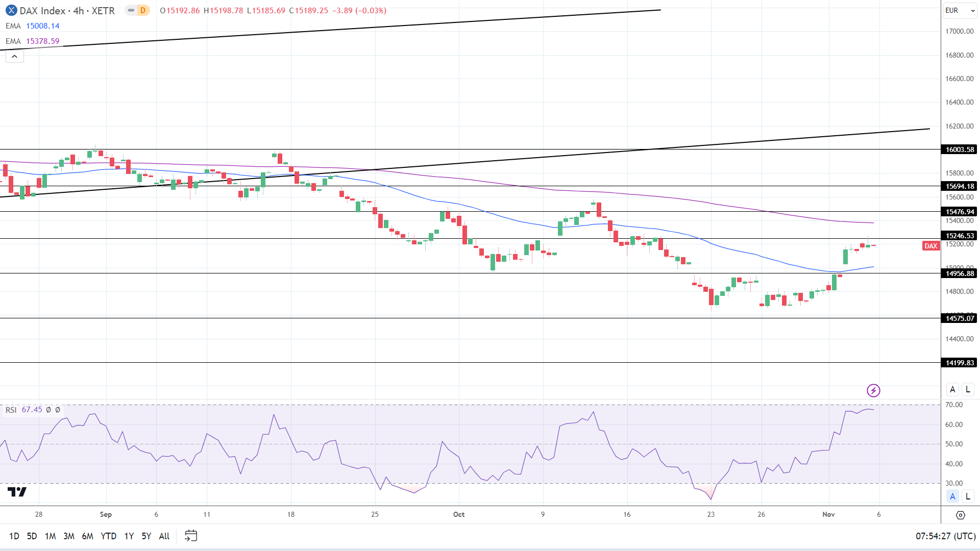Click the 15246.53 price level label
Image resolution: width=980 pixels, height=551 pixels.
point(959,236)
